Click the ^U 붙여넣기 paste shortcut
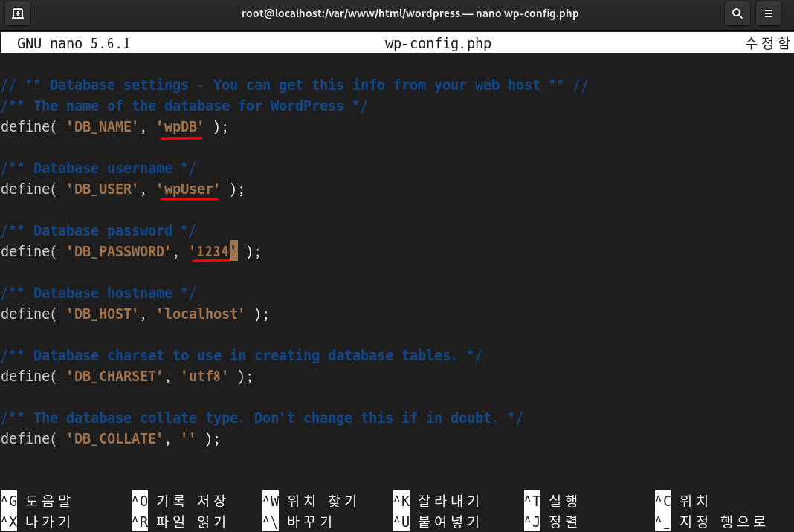This screenshot has height=532, width=794. click(436, 522)
